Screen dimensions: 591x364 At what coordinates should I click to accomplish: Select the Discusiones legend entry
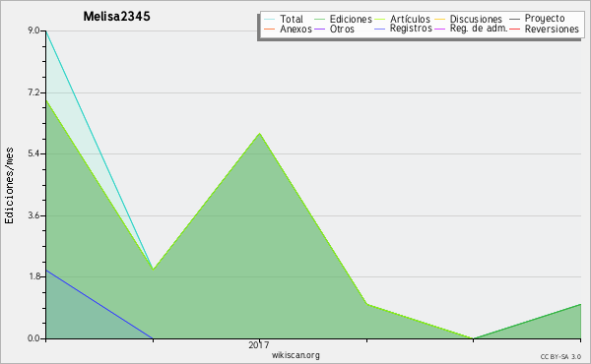476,19
